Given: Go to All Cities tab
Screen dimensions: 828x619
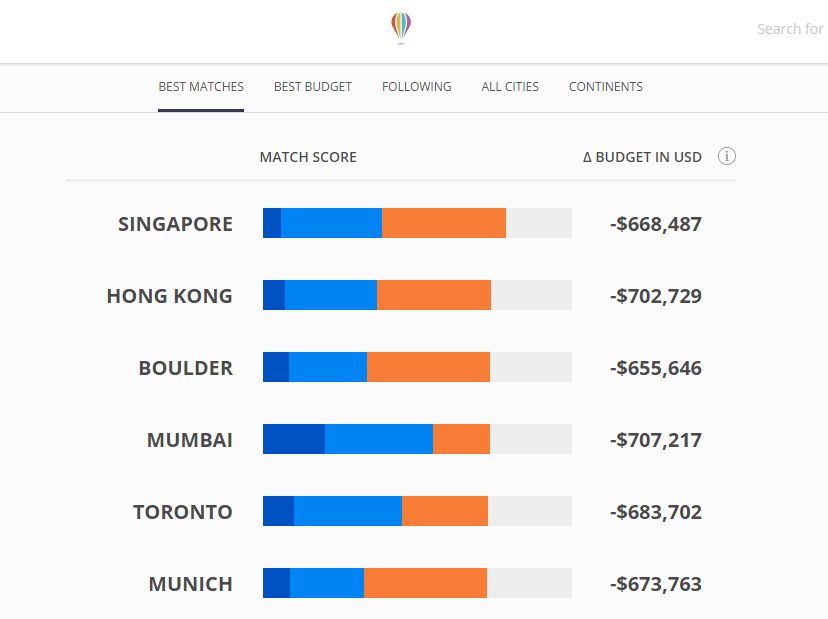Looking at the screenshot, I should click(510, 87).
